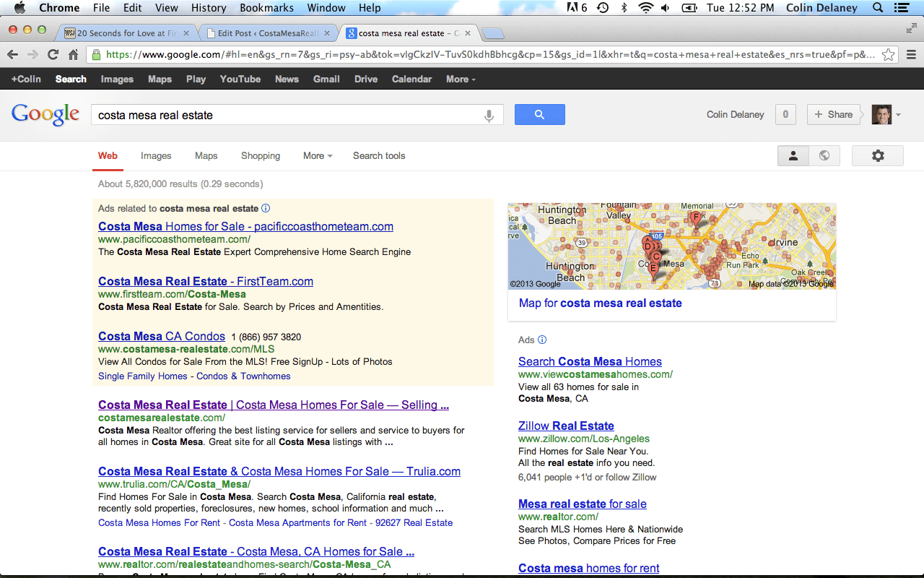Click the +Colin link
924x578 pixels.
[26, 79]
